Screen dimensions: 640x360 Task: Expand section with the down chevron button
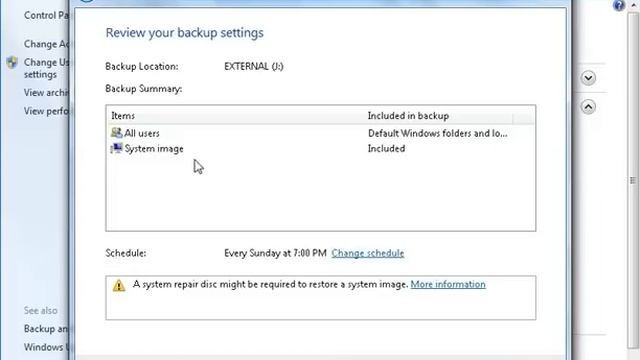(x=588, y=78)
